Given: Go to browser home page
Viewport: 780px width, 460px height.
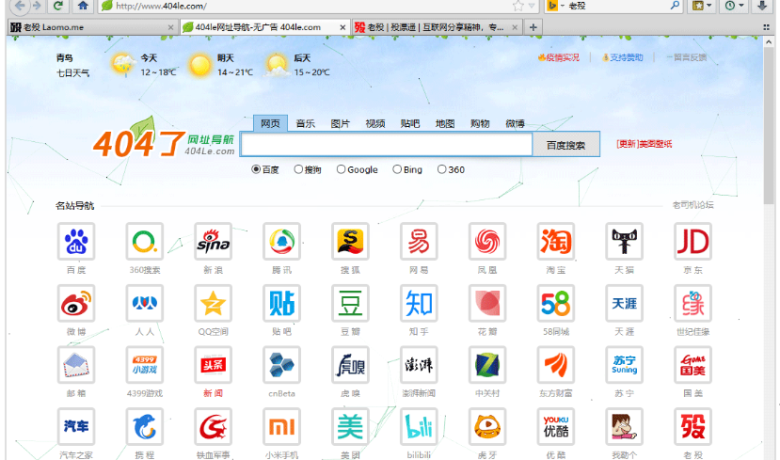Looking at the screenshot, I should pyautogui.click(x=83, y=6).
